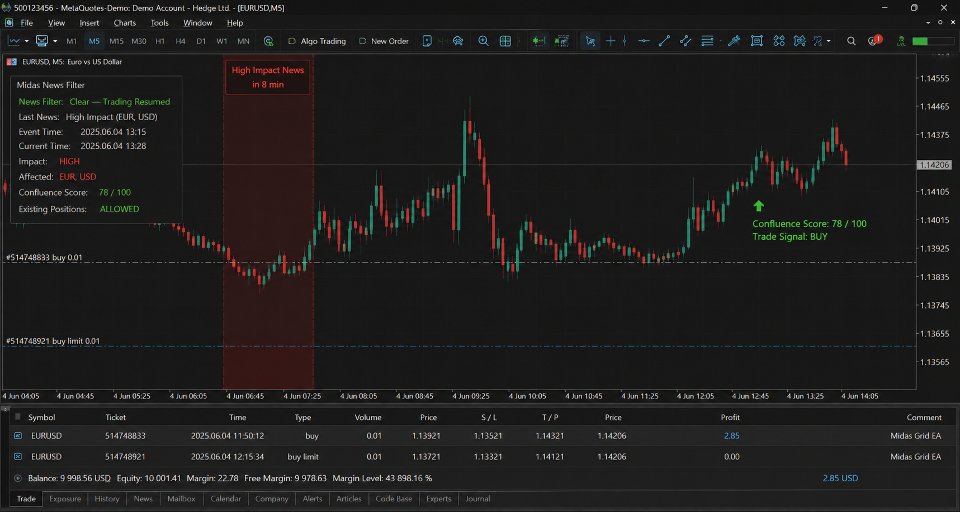Switch to the Exposure tab
Viewport: 960px width, 512px height.
point(65,499)
